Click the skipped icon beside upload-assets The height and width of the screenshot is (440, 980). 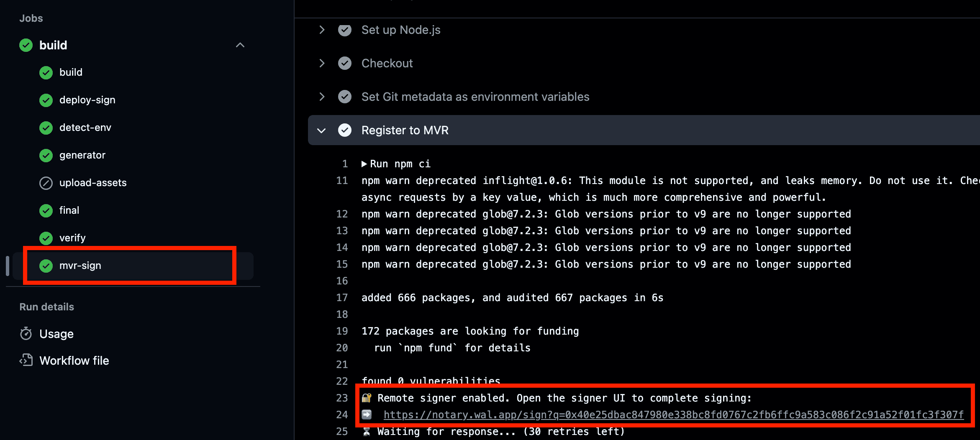[46, 183]
